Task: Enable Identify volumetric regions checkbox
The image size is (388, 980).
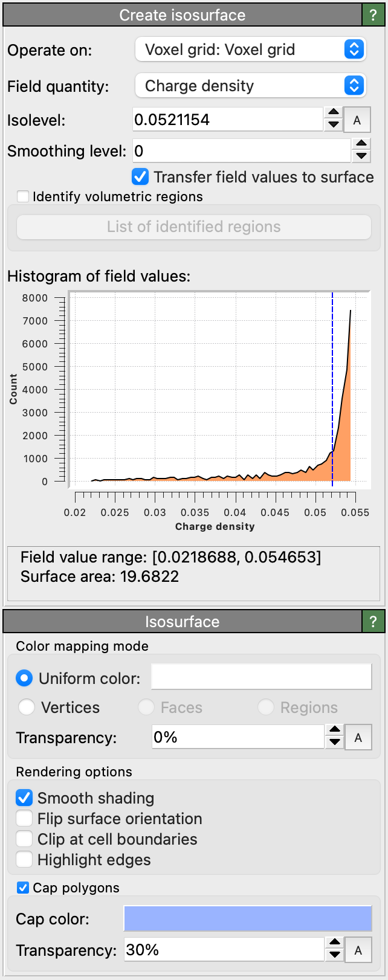Action: 23,196
